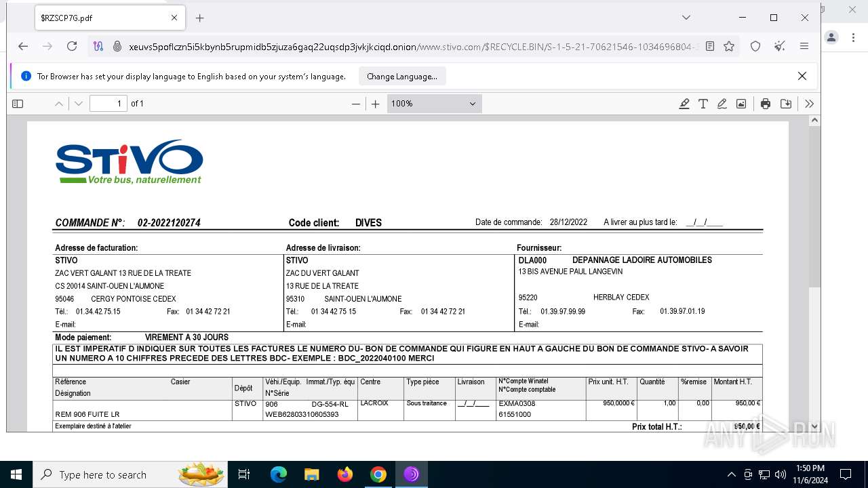868x488 pixels.
Task: Open network settings in system tray
Action: coord(764,474)
